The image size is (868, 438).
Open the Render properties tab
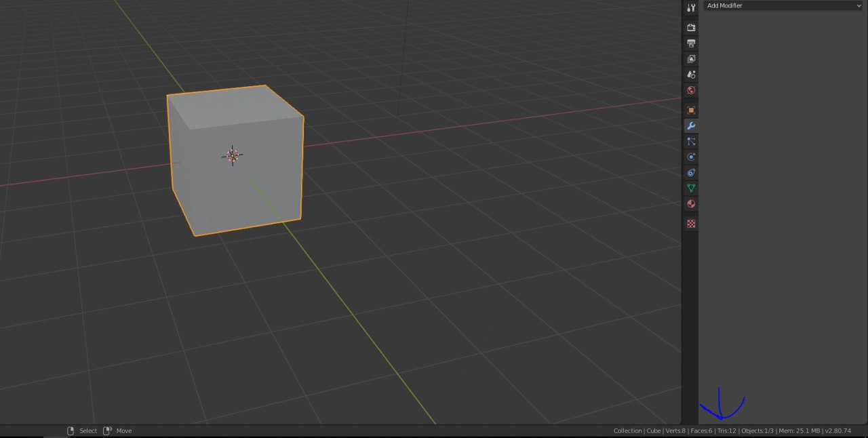click(691, 28)
